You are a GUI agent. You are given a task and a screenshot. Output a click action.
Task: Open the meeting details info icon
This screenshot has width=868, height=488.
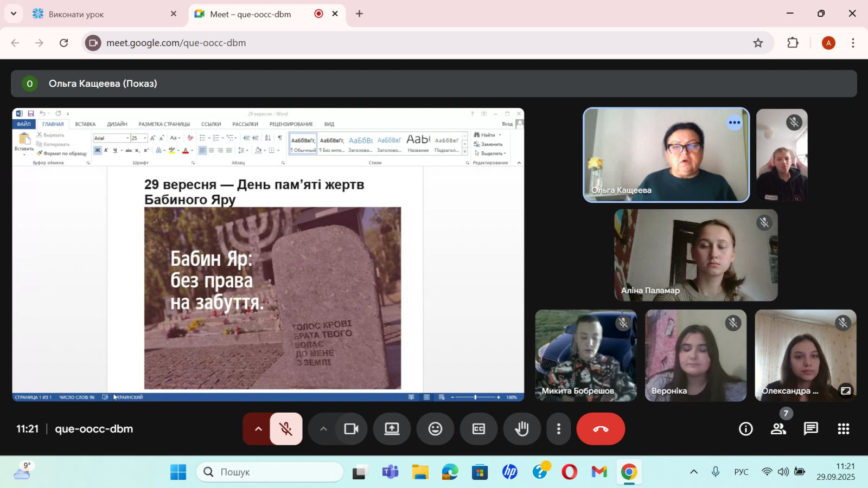pos(746,429)
